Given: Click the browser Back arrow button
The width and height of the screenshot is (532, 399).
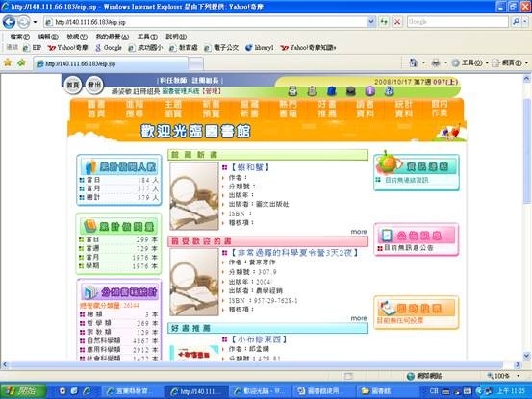Looking at the screenshot, I should (x=10, y=22).
